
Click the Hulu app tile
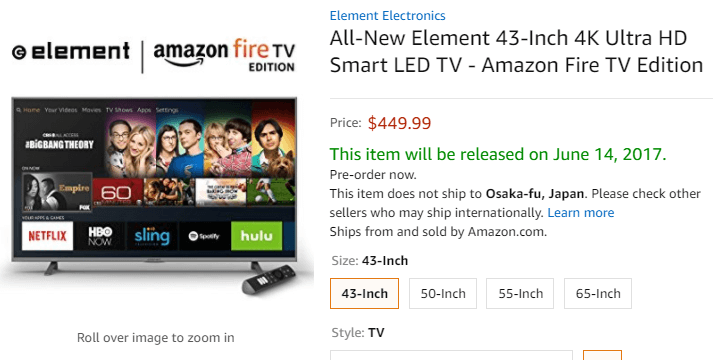256,236
